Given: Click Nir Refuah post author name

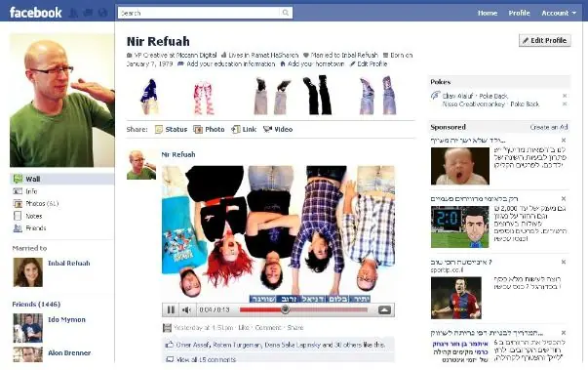Looking at the screenshot, I should (x=178, y=154).
